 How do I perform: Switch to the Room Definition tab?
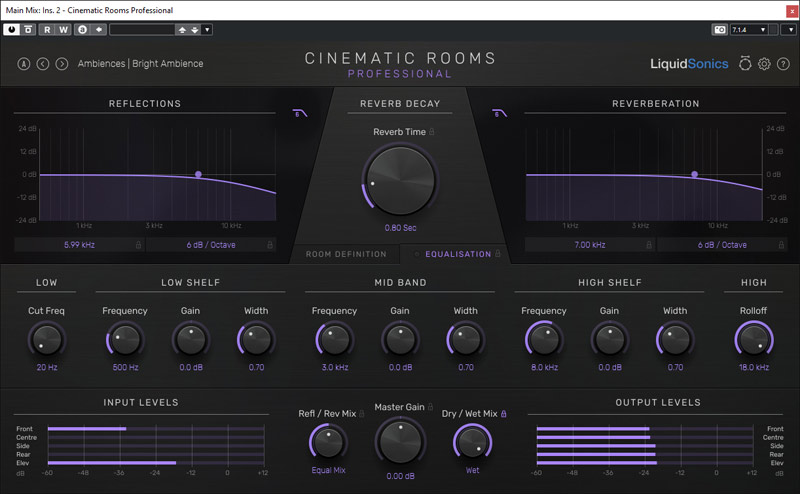click(x=345, y=254)
